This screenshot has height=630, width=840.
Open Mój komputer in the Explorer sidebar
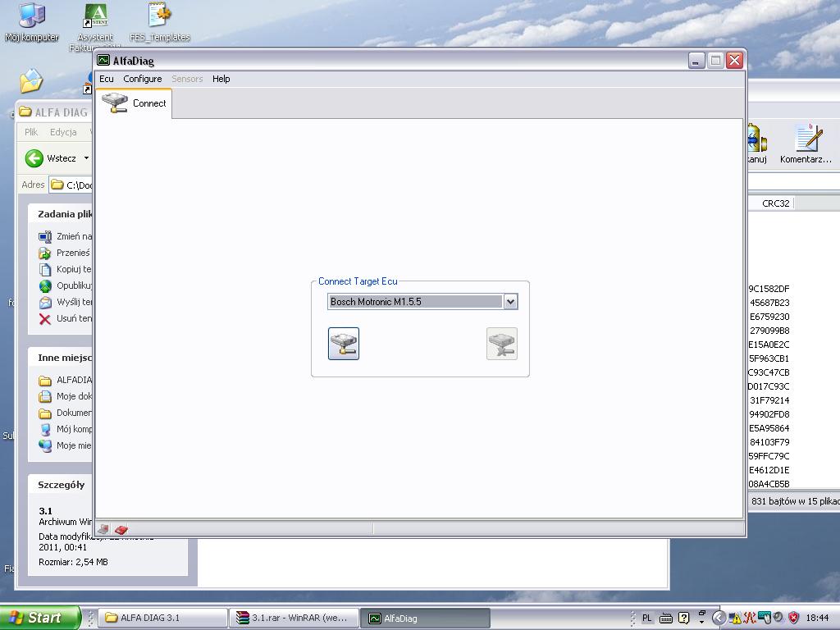(x=66, y=429)
